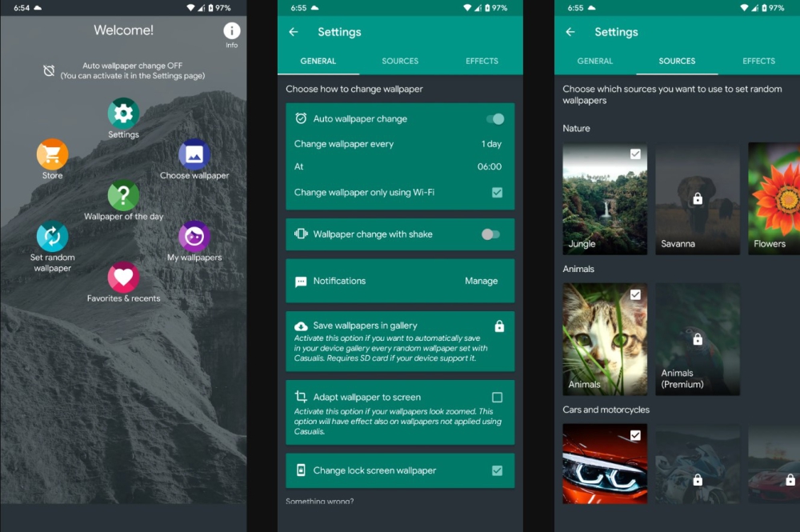
Task: Open the My wallpapers icon
Action: coord(194,237)
